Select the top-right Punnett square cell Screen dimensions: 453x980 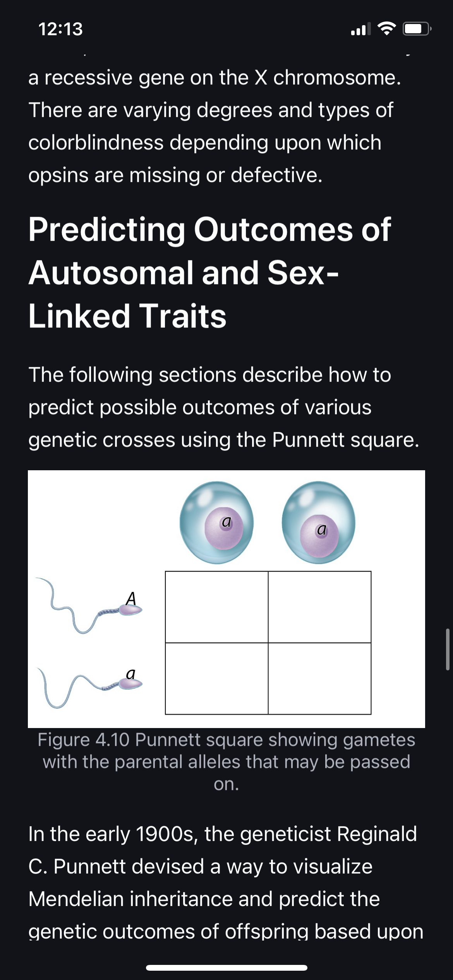coord(319,607)
